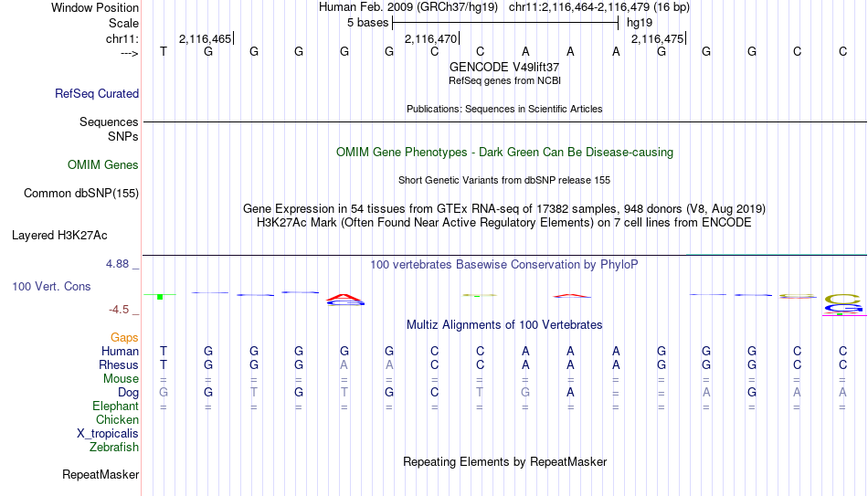Click the 2,116,465 coordinate marker
The height and width of the screenshot is (496, 868).
coord(205,38)
